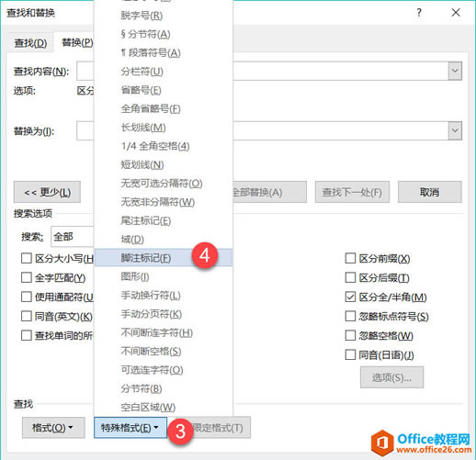The height and width of the screenshot is (460, 476).
Task: Open the 查找内容 history dropdown arrow
Action: 455,71
